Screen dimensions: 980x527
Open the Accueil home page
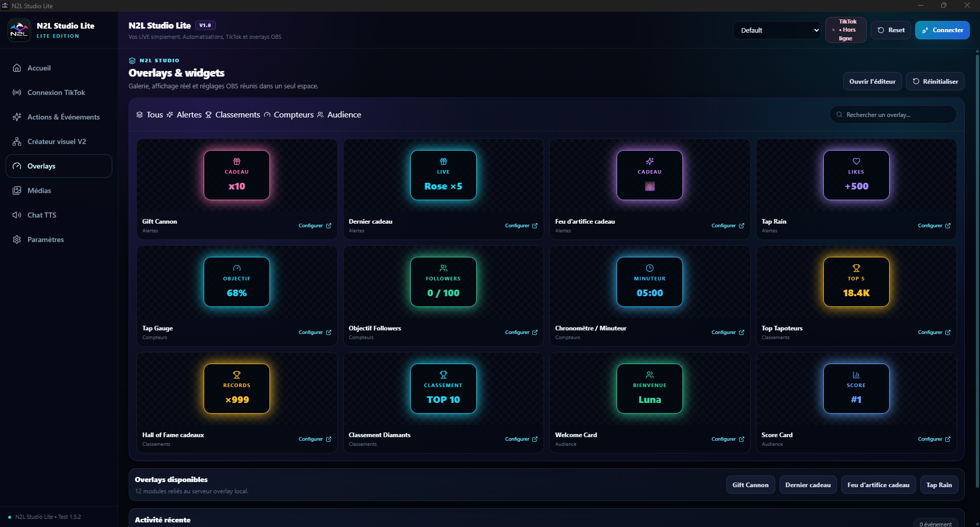pos(59,68)
